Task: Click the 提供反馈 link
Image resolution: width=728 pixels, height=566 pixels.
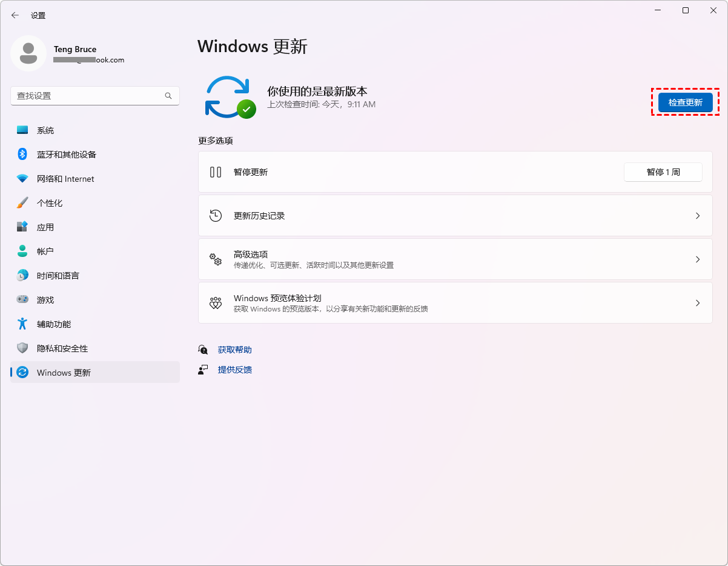Action: 234,370
